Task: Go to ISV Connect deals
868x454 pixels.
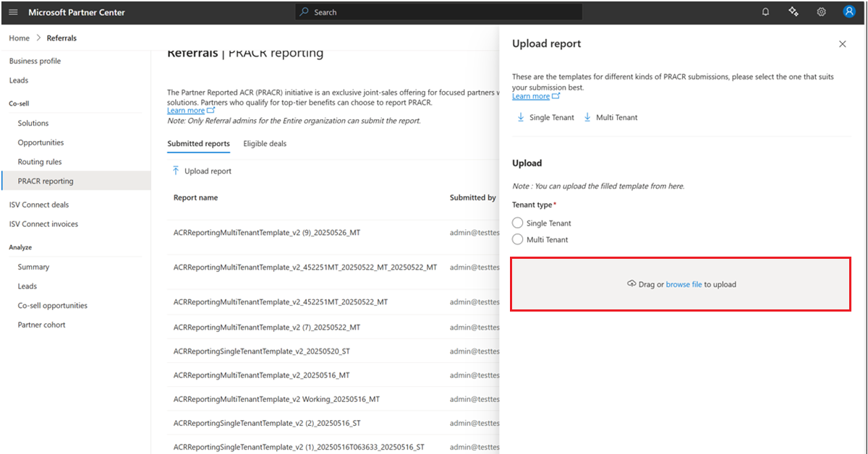Action: coord(39,205)
